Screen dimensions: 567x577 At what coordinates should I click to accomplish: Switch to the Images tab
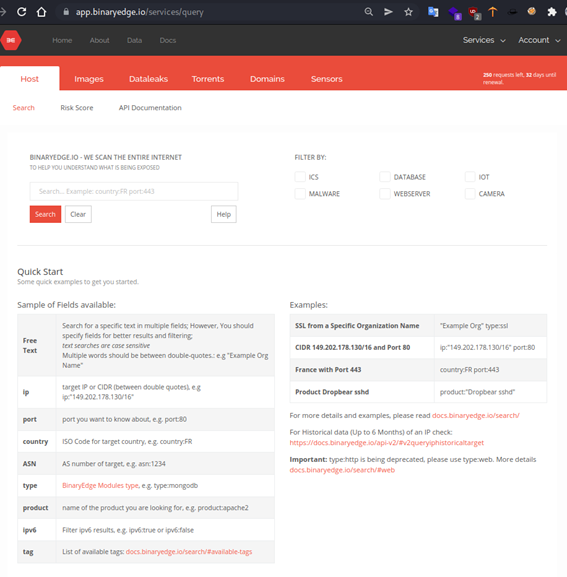(x=89, y=79)
